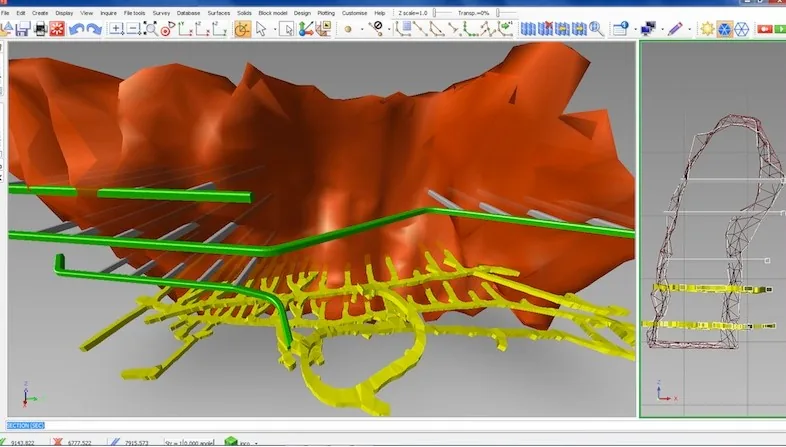Click the first blue section planes icon
The image size is (786, 447).
click(528, 29)
